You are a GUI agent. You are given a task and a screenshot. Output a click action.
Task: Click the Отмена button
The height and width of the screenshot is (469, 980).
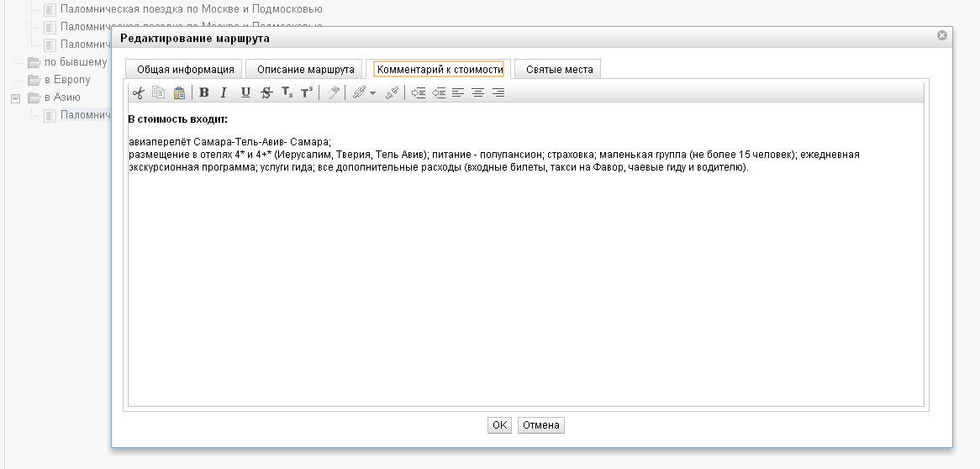[540, 425]
